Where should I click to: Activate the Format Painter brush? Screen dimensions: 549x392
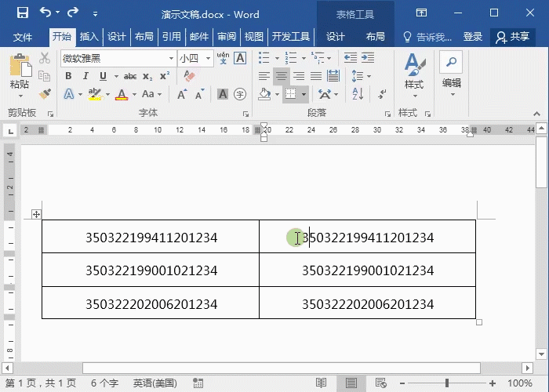(45, 94)
